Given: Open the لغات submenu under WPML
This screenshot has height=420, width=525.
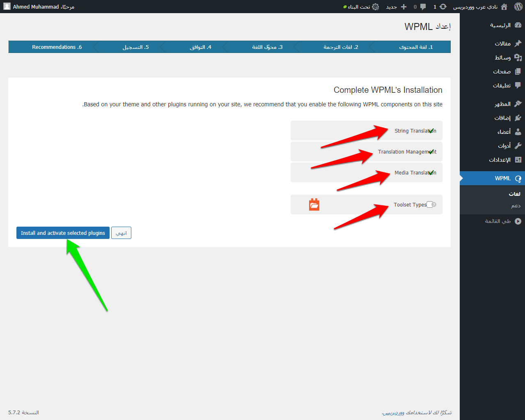Looking at the screenshot, I should [x=514, y=194].
